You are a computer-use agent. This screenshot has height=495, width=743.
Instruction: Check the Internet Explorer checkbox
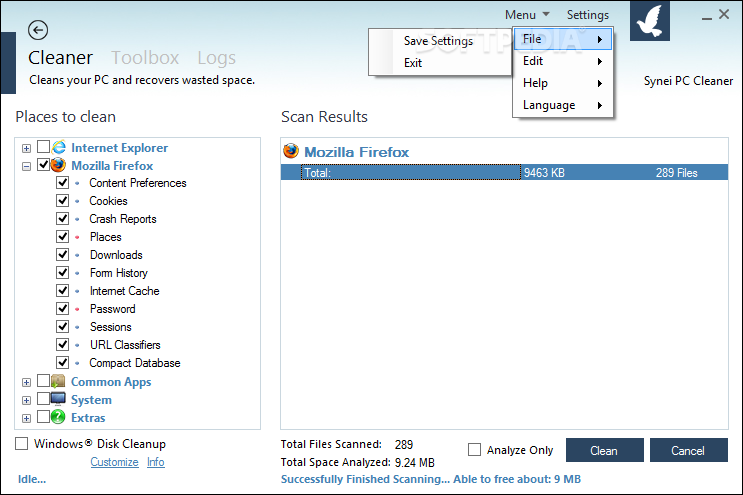[x=43, y=147]
